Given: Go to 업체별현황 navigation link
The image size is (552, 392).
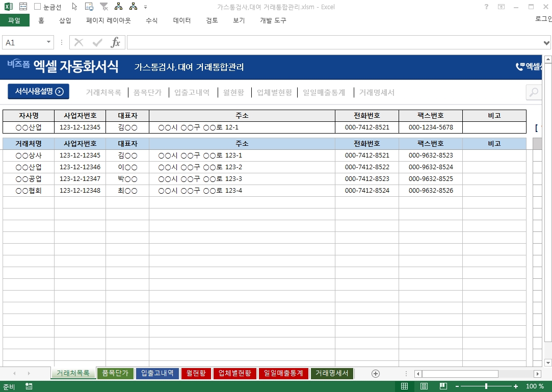Looking at the screenshot, I should 275,93.
